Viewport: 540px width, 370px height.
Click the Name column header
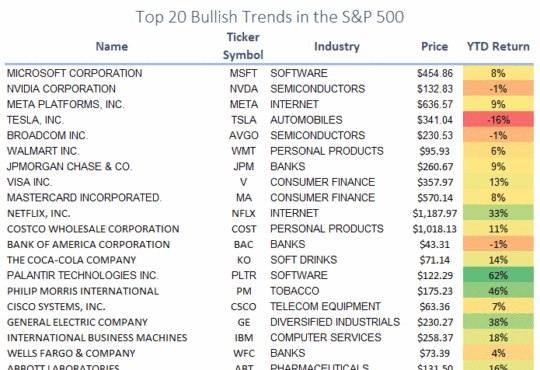pos(112,47)
